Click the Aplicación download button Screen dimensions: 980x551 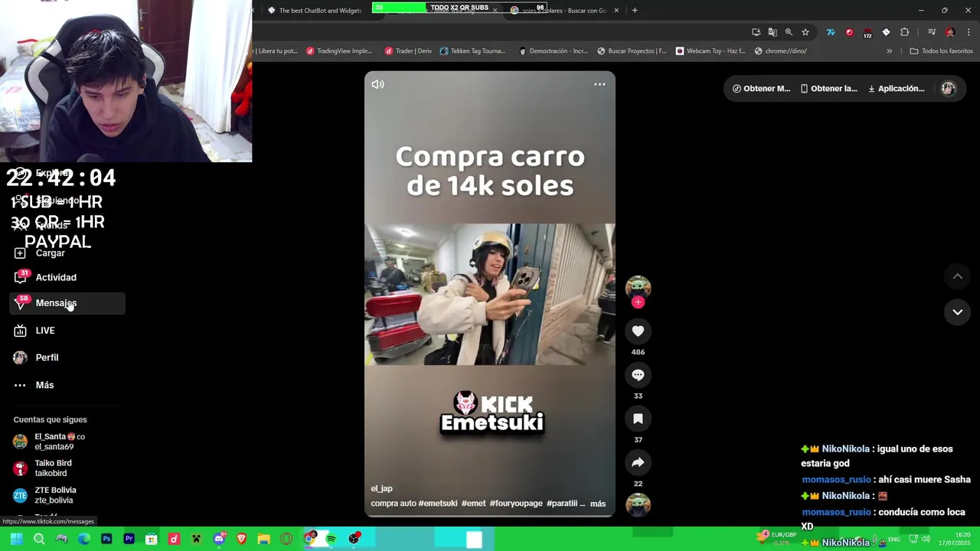tap(896, 89)
